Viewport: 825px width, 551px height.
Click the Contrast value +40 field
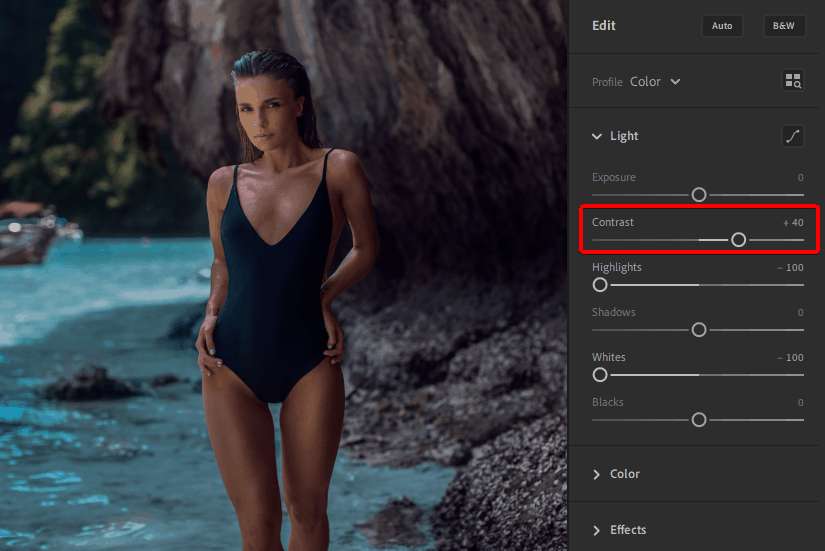tap(793, 222)
